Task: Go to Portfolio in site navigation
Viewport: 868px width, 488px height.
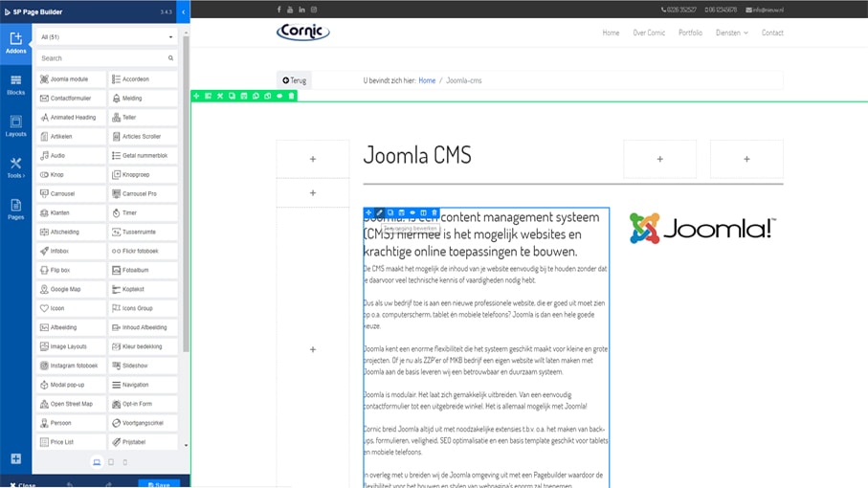Action: pyautogui.click(x=690, y=33)
